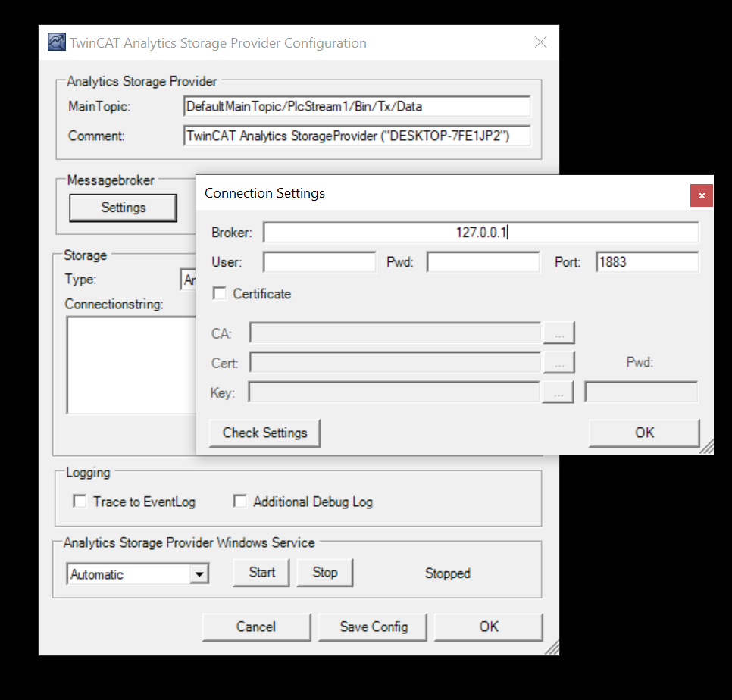Screen dimensions: 732x700
Task: Click the Stopped service status text
Action: 448,573
